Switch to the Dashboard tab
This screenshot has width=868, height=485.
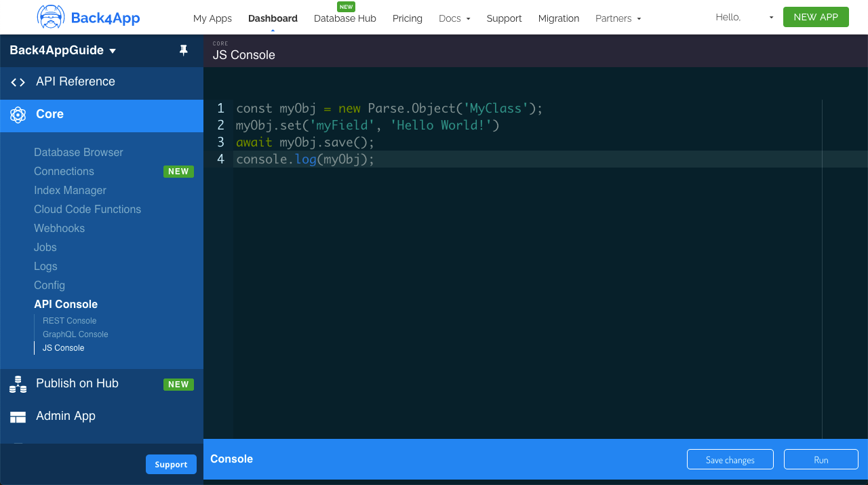[x=273, y=18]
